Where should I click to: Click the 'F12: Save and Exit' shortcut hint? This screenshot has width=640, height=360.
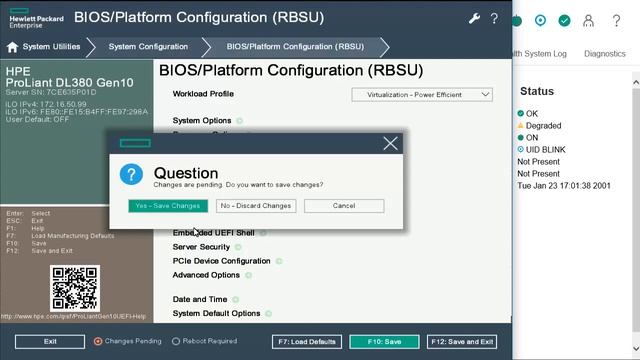click(x=40, y=251)
